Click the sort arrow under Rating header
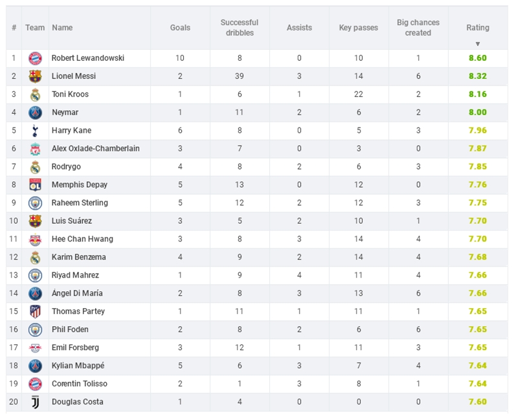This screenshot has height=420, width=516. 478,44
